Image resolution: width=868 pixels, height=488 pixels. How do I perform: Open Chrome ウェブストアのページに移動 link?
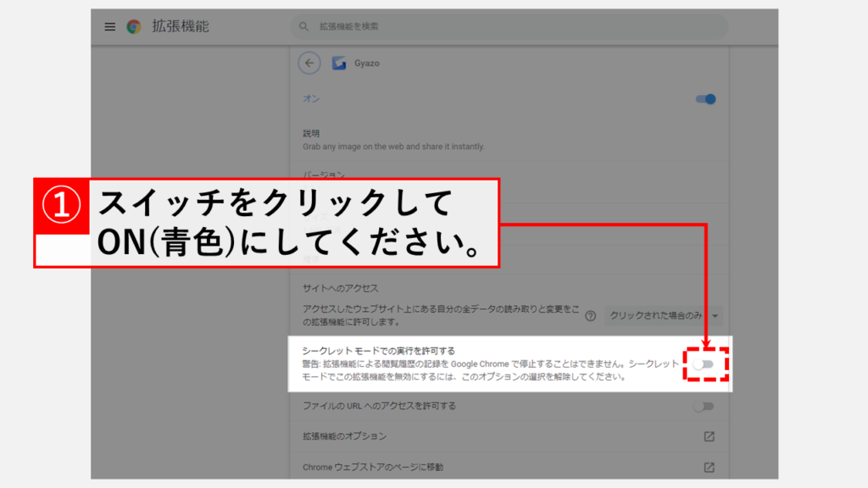point(373,467)
